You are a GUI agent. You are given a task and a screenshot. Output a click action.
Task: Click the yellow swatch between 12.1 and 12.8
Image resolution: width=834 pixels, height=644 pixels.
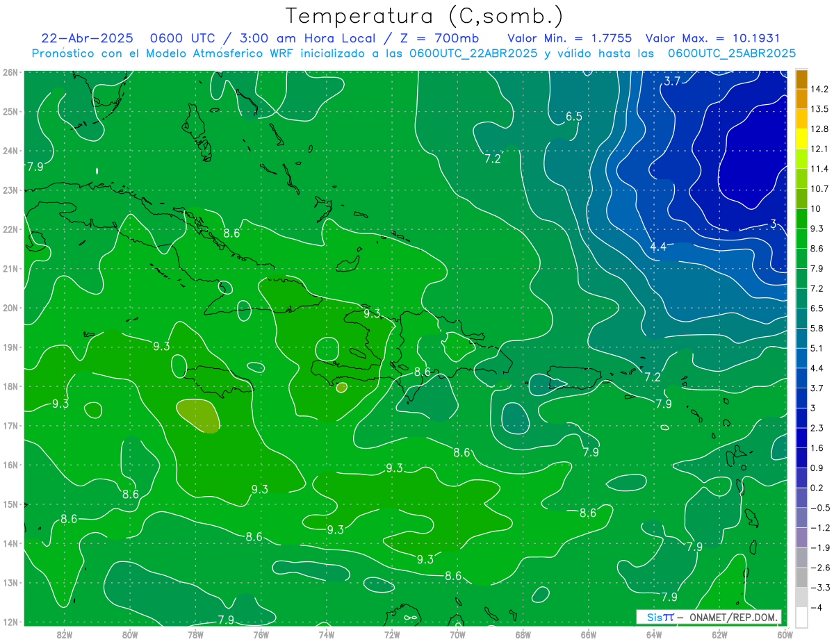tap(801, 139)
